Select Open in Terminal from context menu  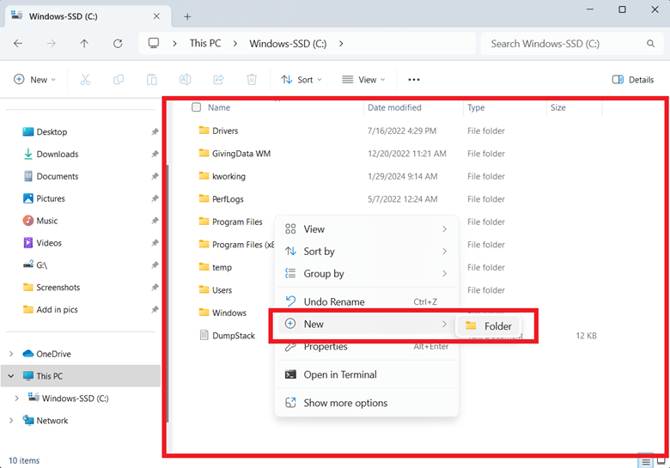[x=340, y=375]
